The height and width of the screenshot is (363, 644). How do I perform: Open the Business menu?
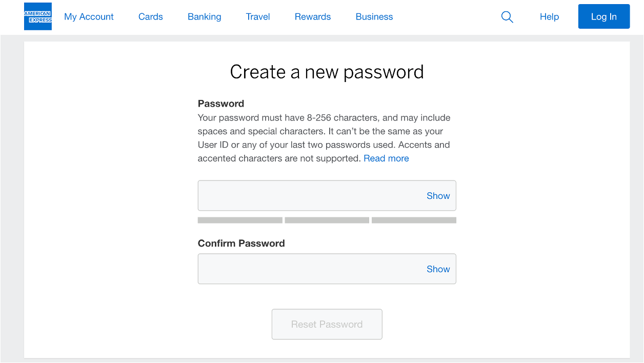click(x=374, y=16)
